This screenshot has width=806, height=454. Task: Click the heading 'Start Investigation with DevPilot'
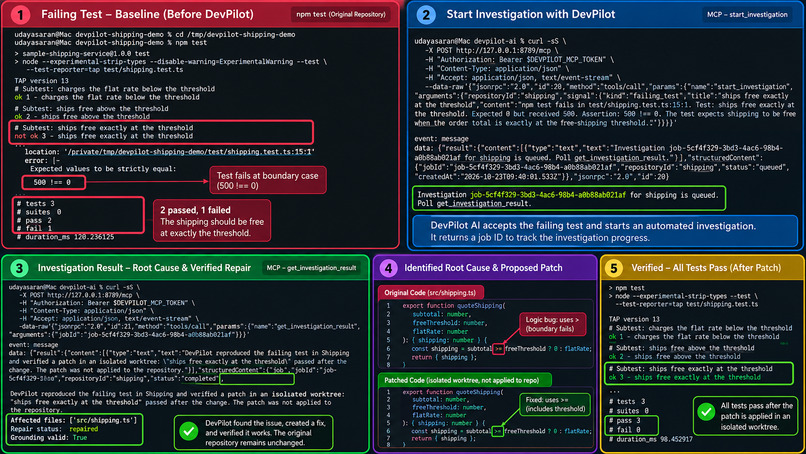(530, 14)
